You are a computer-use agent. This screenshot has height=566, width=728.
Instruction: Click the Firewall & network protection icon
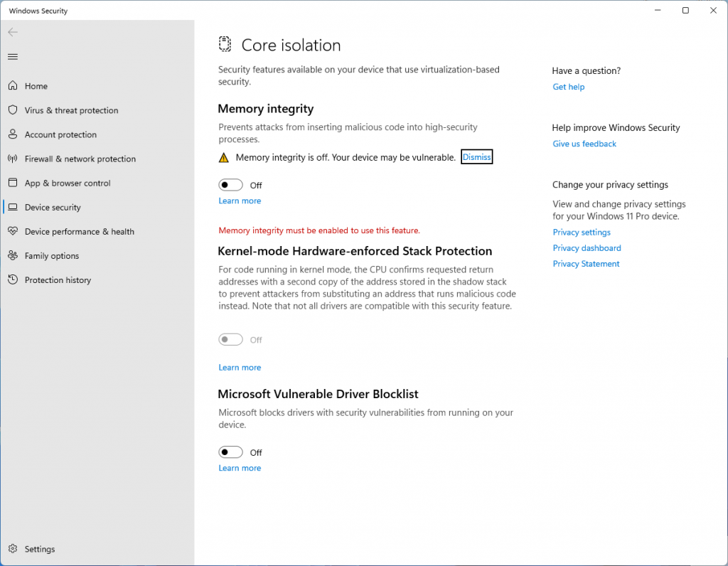coord(13,159)
